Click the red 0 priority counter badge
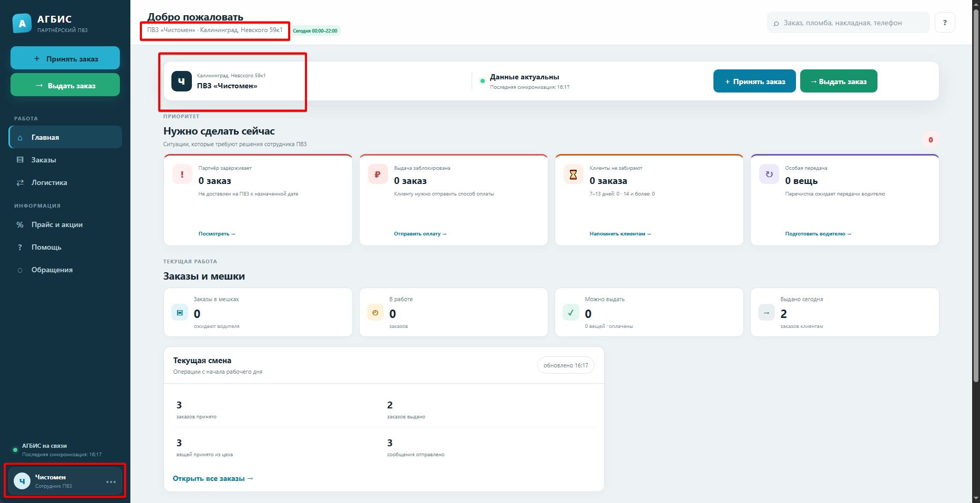 [x=931, y=140]
